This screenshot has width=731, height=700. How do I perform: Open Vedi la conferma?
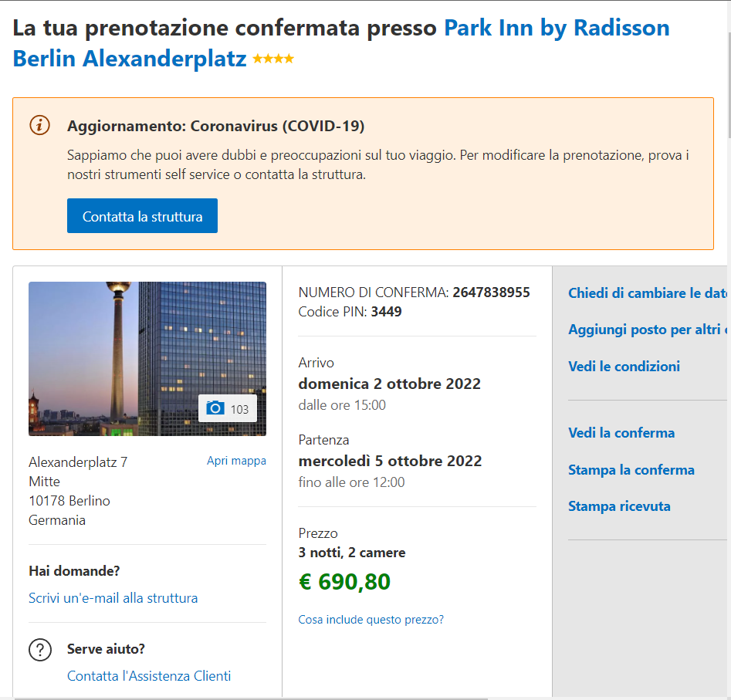621,433
